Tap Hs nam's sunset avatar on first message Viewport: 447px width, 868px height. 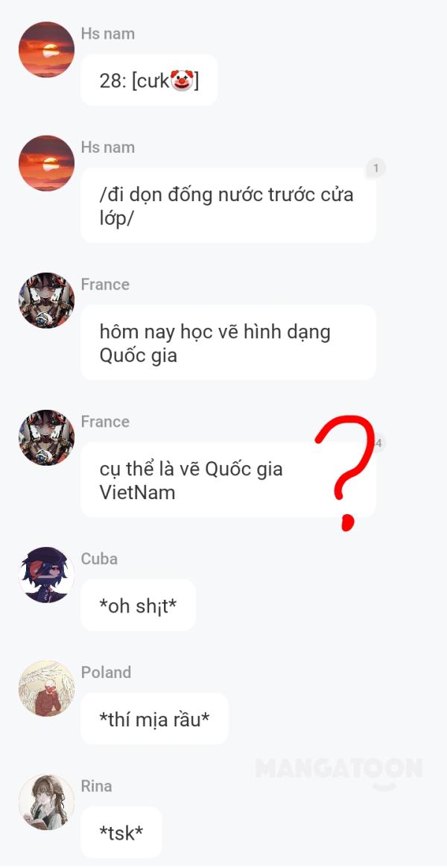pyautogui.click(x=46, y=50)
